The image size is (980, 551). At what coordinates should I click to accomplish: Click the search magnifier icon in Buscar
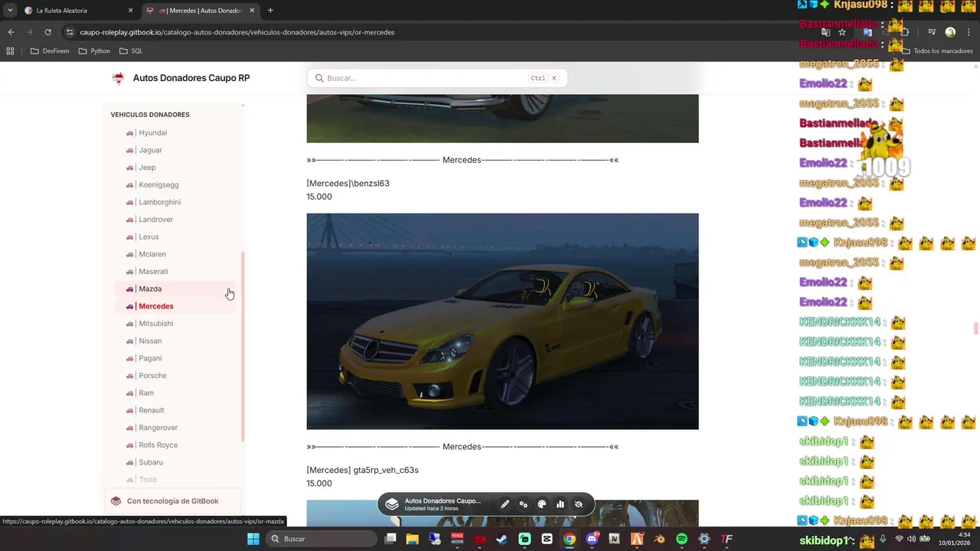tap(319, 78)
